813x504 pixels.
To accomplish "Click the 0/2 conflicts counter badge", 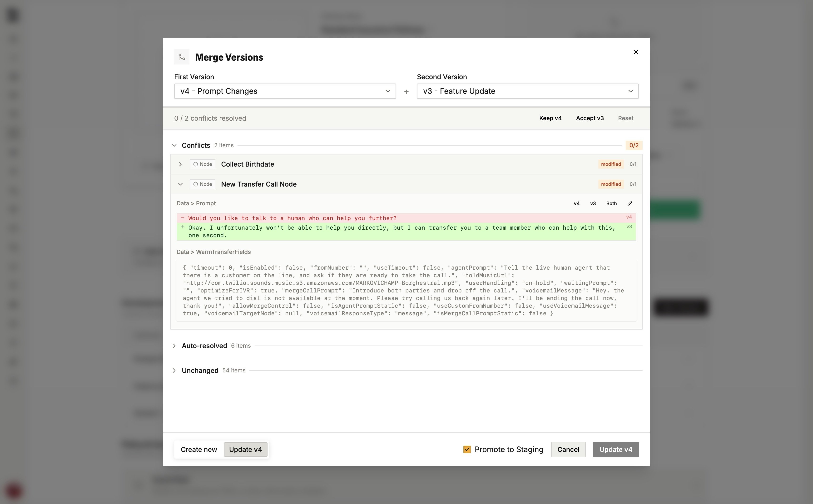I will coord(634,145).
